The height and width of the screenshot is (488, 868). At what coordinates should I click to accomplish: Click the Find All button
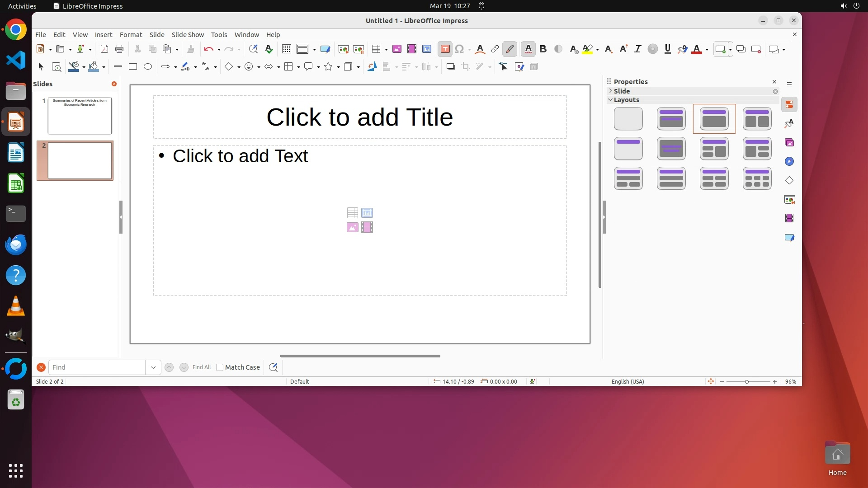click(x=201, y=367)
